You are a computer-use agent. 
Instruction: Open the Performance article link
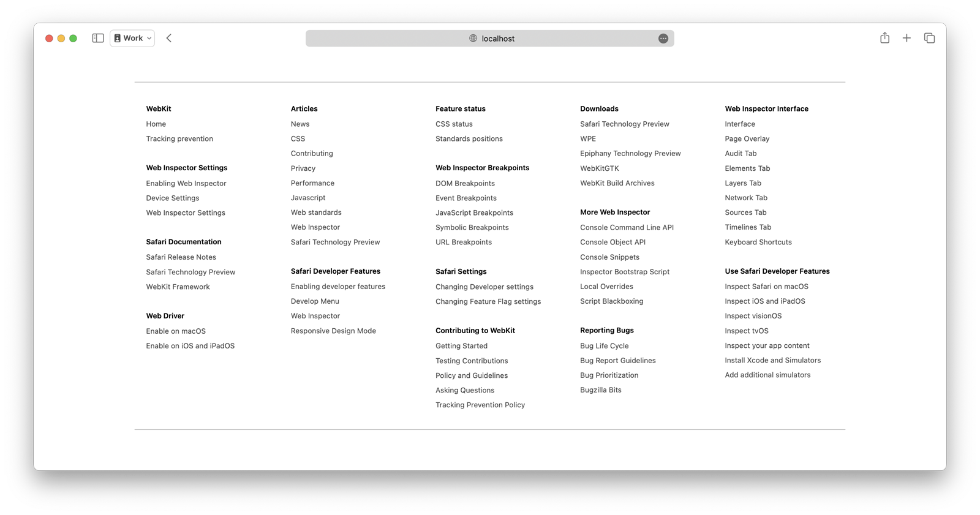(x=312, y=183)
